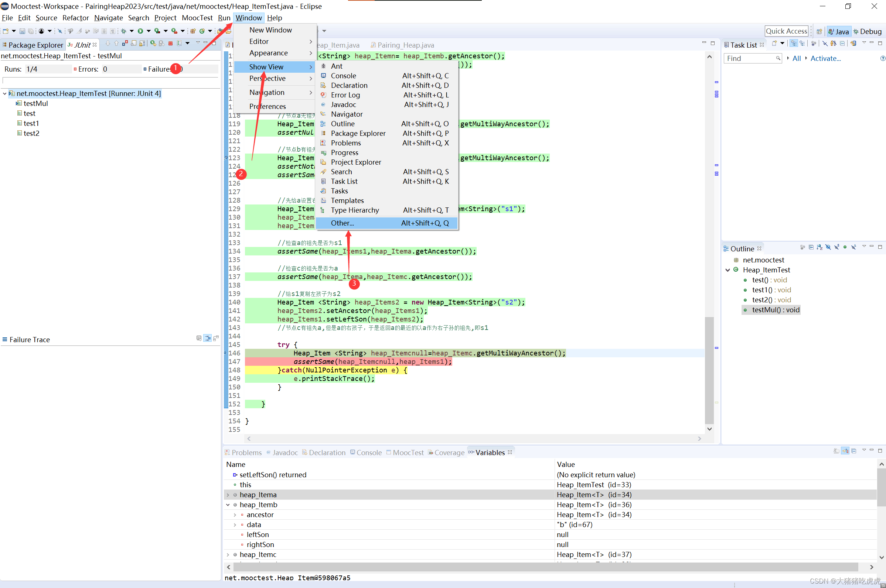Click Rerun Test icon in JUnit view
Viewport: 886px width, 588px height.
pyautogui.click(x=153, y=44)
